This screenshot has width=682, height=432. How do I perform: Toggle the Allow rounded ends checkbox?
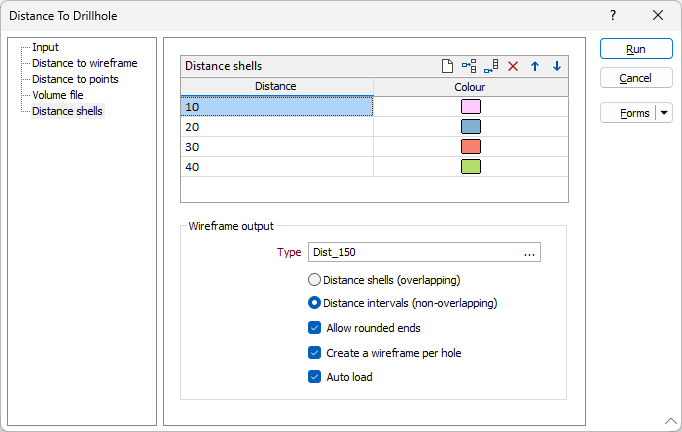314,328
